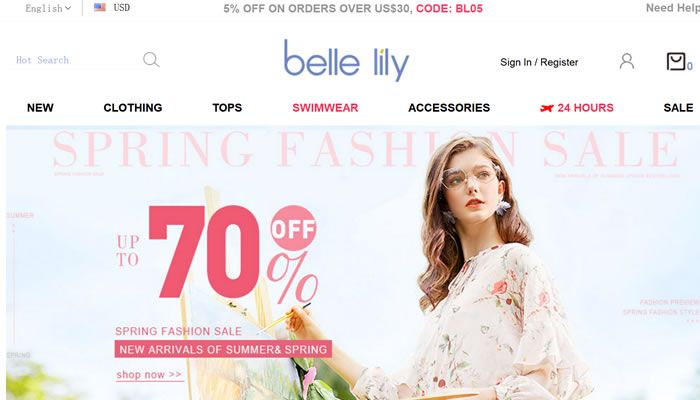This screenshot has width=700, height=400.
Task: Click the pink OFF circle badge
Action: (x=293, y=228)
